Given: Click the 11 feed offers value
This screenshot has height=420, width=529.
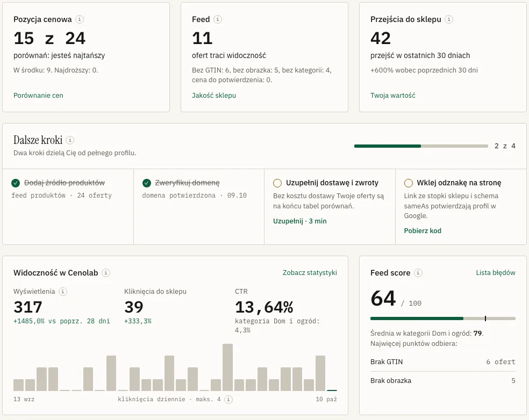Looking at the screenshot, I should pos(202,38).
